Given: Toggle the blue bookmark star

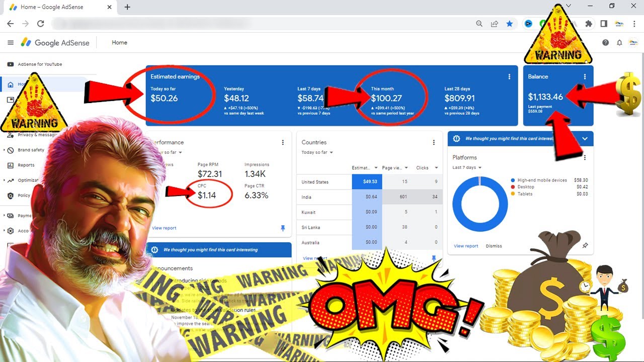Looking at the screenshot, I should click(510, 24).
